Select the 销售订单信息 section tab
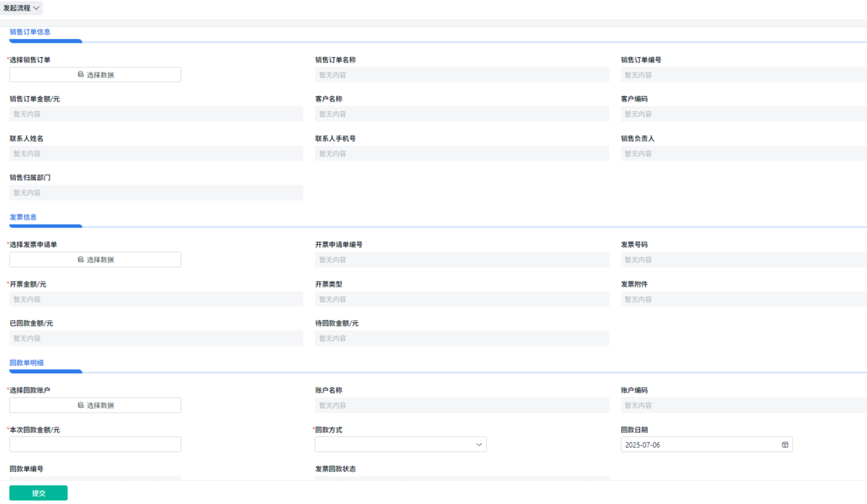Viewport: 867px width, 504px height. pyautogui.click(x=30, y=32)
